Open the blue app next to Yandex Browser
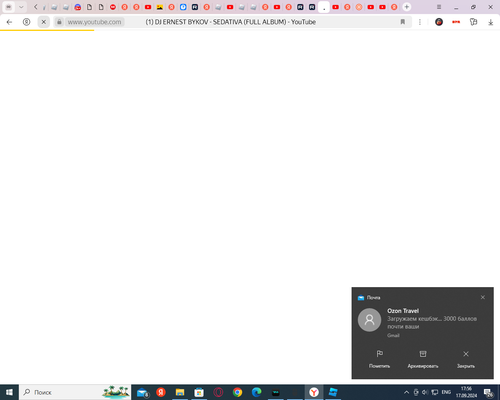This screenshot has width=500, height=400. [333, 392]
